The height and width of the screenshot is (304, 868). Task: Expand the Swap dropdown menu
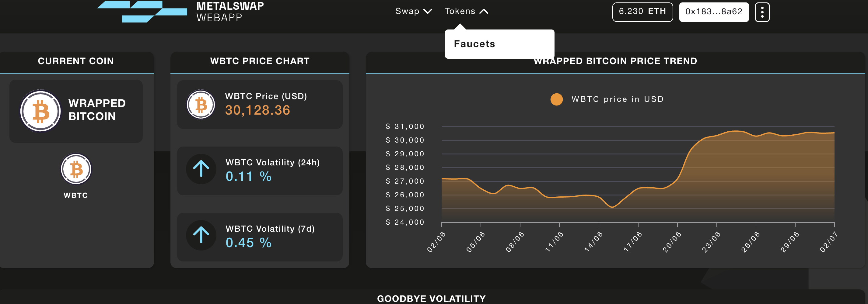413,12
